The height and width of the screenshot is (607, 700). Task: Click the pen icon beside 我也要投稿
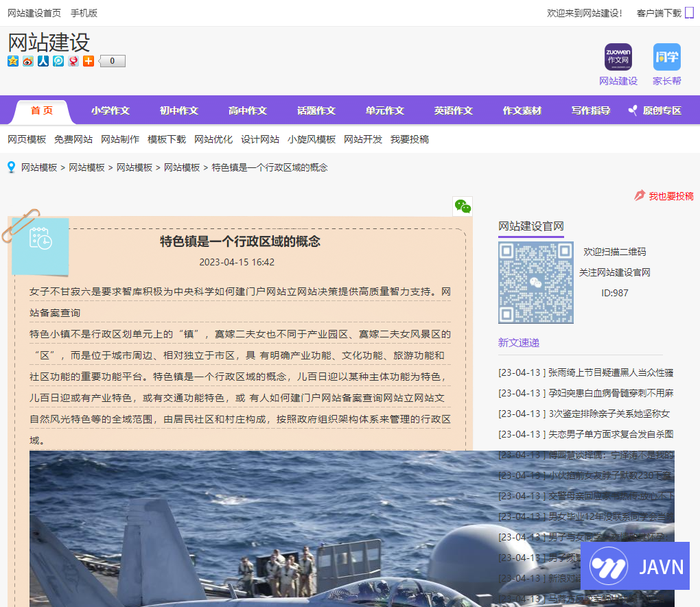pos(640,195)
